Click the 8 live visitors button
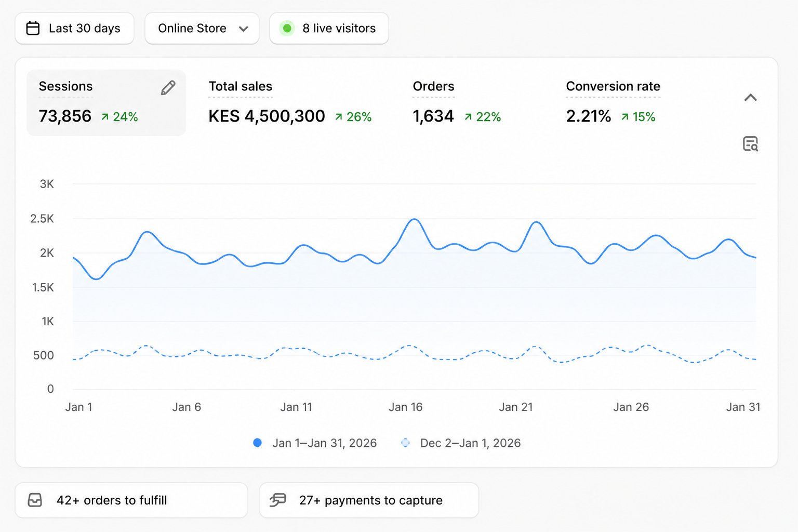 pyautogui.click(x=329, y=28)
